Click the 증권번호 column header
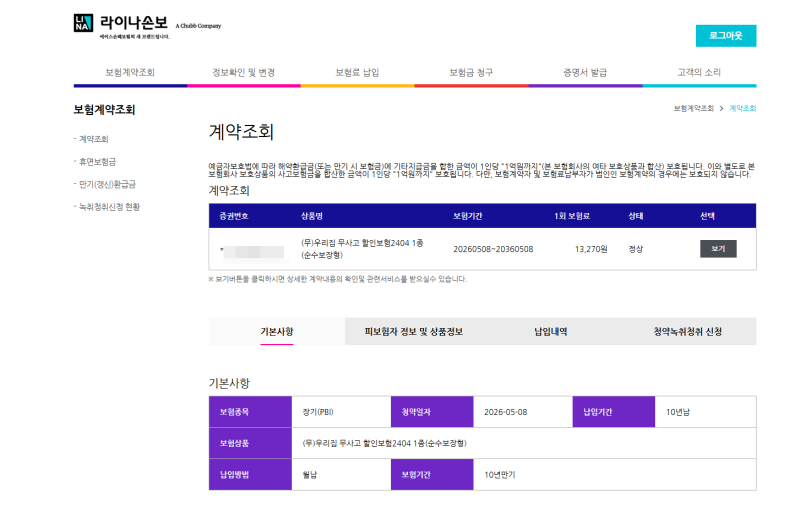800x513 pixels. [x=234, y=216]
